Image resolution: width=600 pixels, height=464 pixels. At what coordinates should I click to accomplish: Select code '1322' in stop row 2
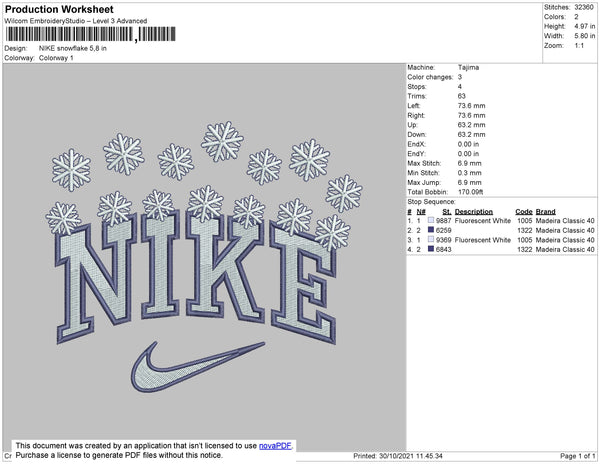525,230
